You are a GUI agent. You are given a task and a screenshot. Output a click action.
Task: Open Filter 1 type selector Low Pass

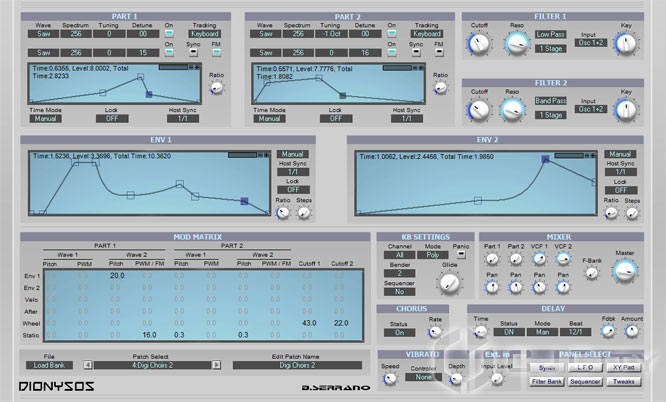(x=550, y=34)
